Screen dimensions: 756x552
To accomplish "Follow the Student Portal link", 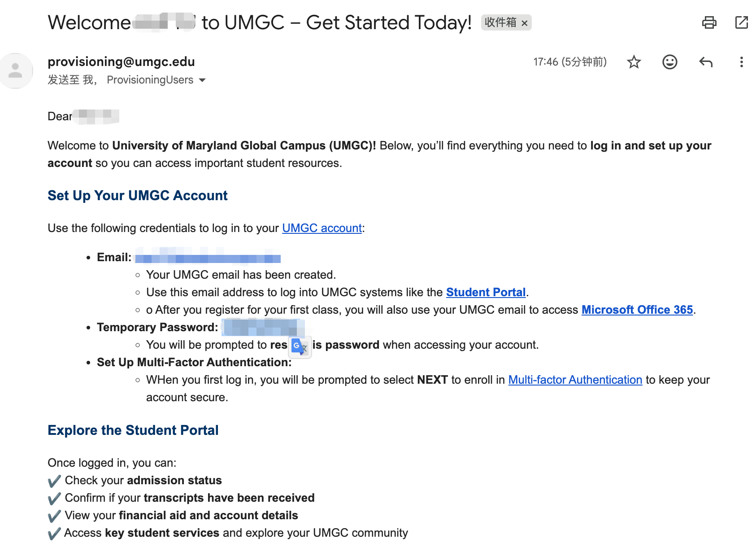I will (486, 292).
